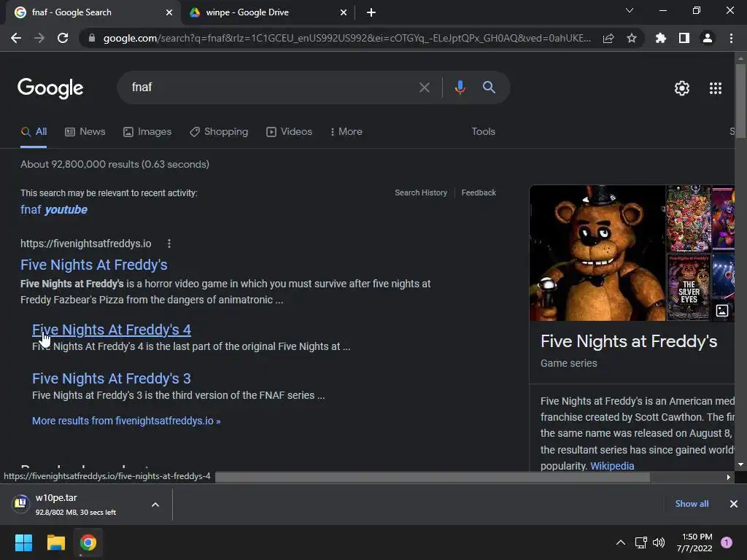Image resolution: width=747 pixels, height=560 pixels.
Task: Go back with the browser back arrow
Action: pos(16,38)
